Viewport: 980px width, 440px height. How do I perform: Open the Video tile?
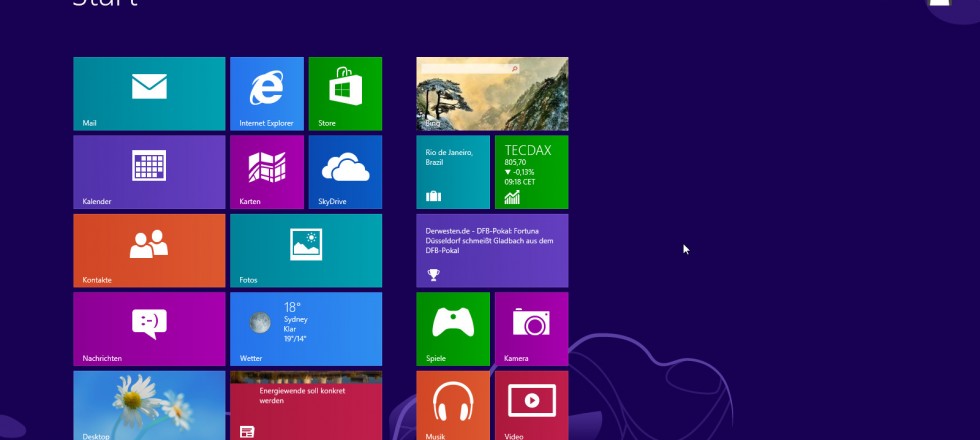[531, 405]
